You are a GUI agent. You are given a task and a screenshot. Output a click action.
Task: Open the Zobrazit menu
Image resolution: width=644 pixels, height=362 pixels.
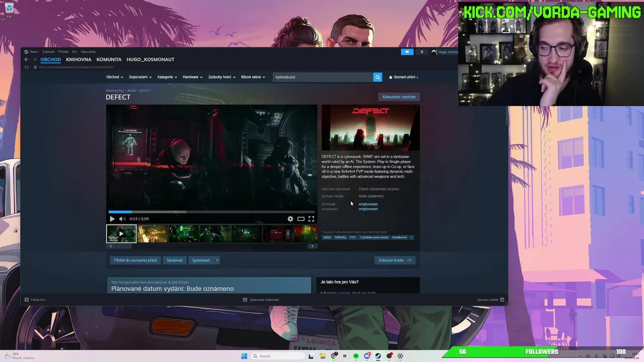[48, 52]
